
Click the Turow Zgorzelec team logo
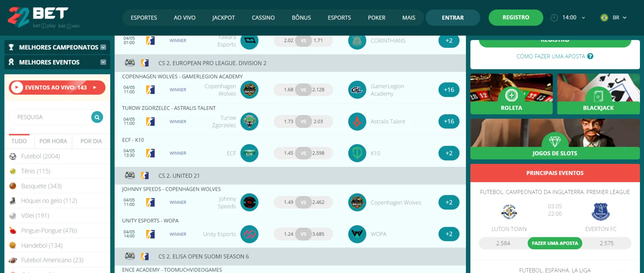pos(249,121)
